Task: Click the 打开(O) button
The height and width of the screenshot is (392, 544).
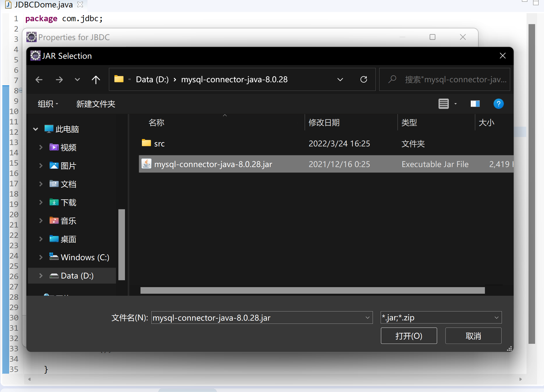Action: (409, 336)
